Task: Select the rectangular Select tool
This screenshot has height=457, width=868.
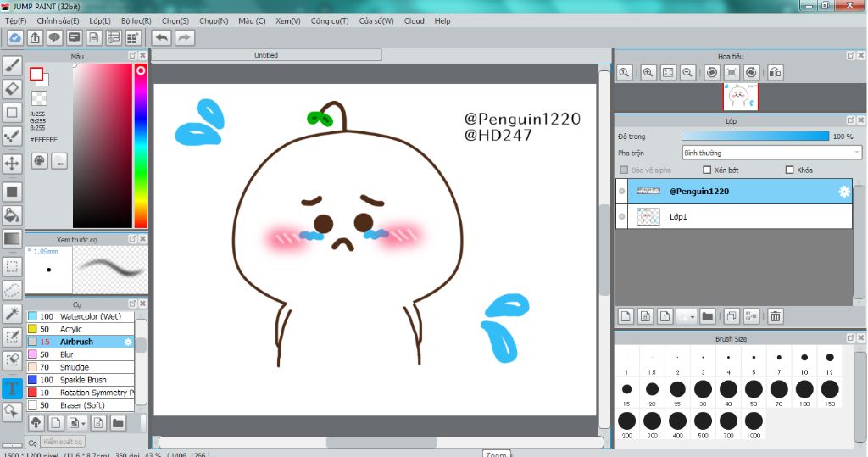Action: (12, 266)
